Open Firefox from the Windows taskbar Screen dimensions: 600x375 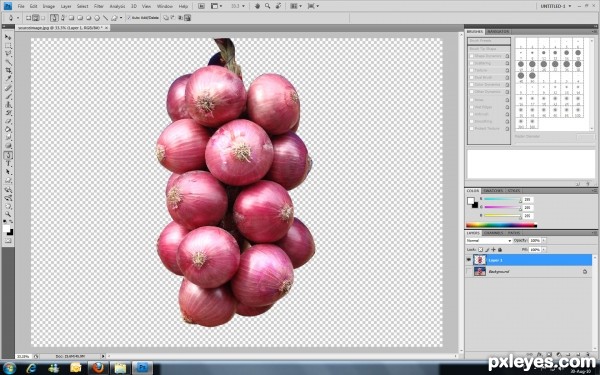pos(98,368)
